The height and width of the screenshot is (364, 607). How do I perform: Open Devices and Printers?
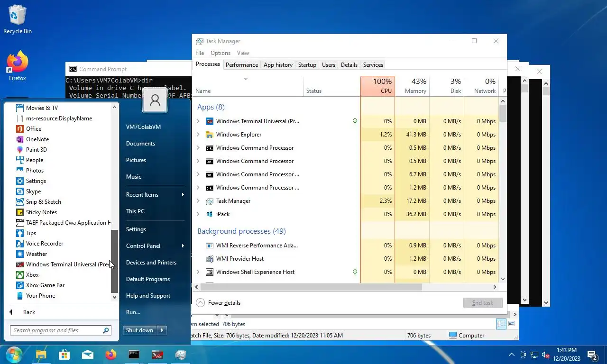151,263
